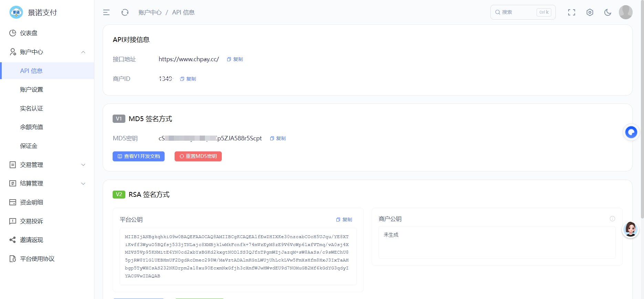Screen dimensions: 644x299
Task: Enter fullscreen mode icon
Action: coord(572,12)
